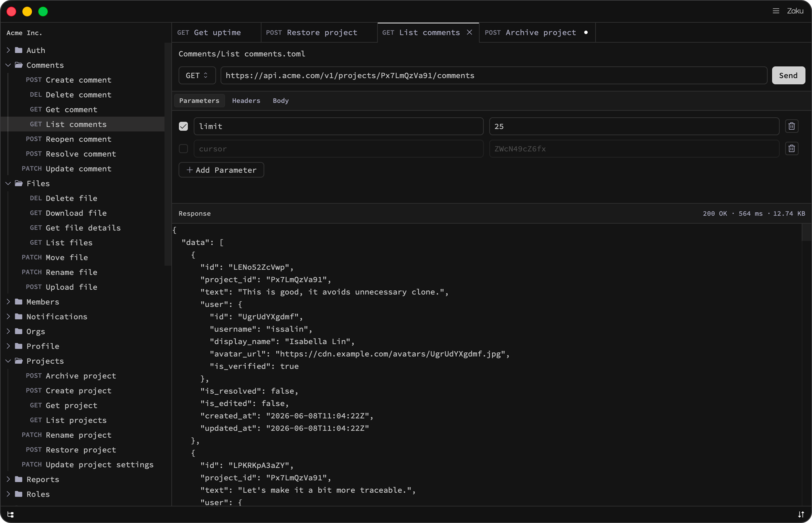Image resolution: width=812 pixels, height=523 pixels.
Task: Click the Projects open folder icon
Action: 19,361
